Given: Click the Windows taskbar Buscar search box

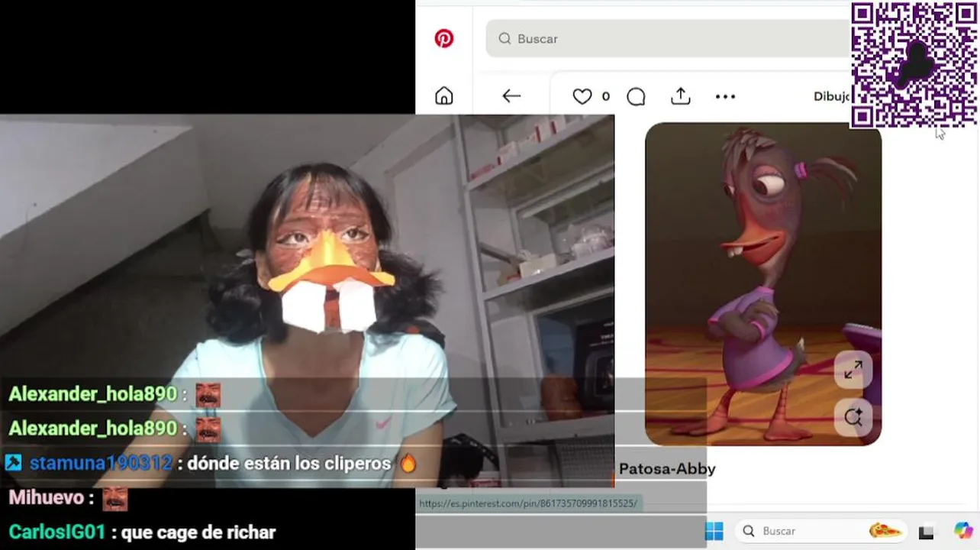Looking at the screenshot, I should click(822, 531).
